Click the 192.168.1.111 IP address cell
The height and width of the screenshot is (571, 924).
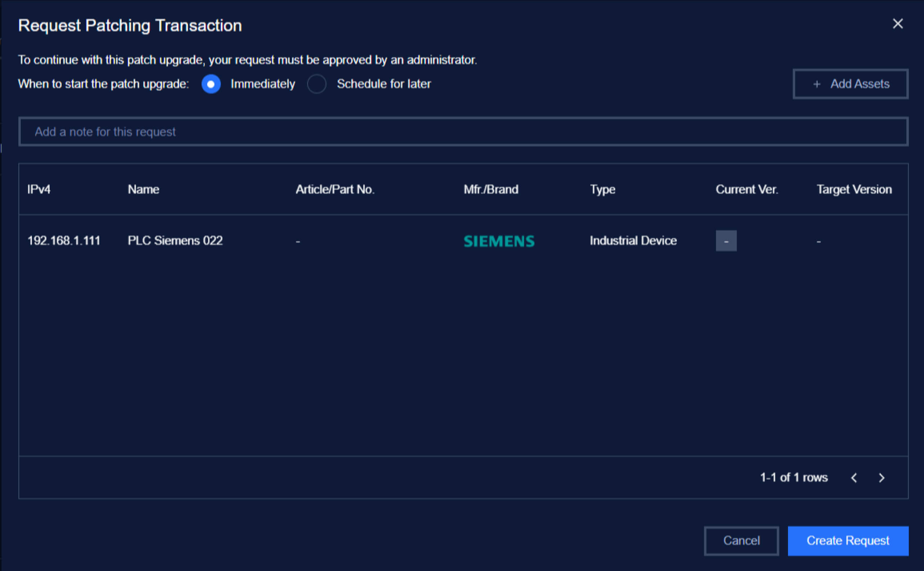click(64, 241)
